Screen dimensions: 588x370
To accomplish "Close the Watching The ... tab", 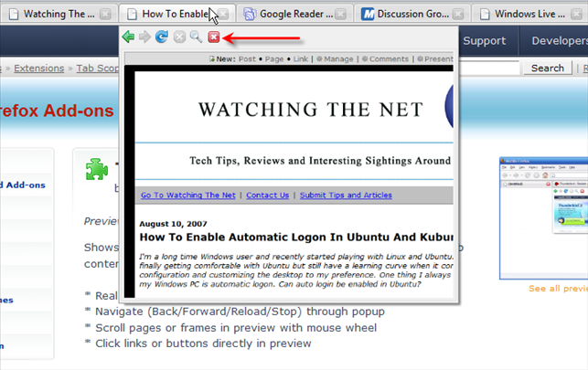I will (x=106, y=15).
